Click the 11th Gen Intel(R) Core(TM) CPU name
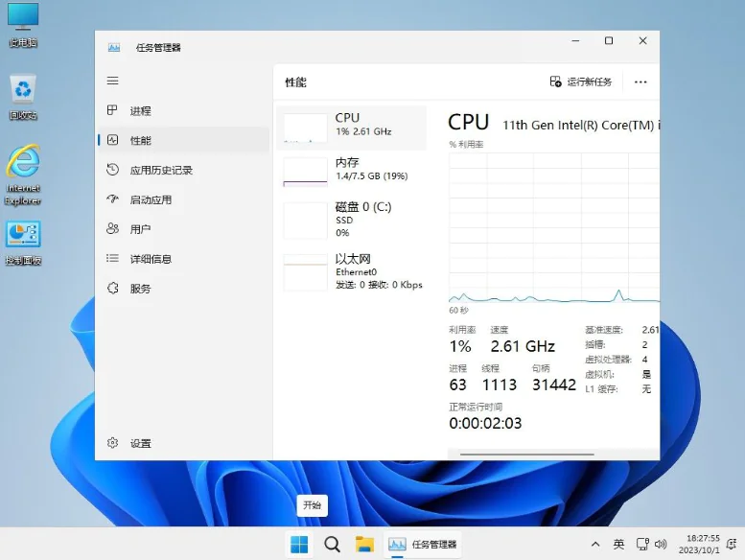 click(582, 125)
